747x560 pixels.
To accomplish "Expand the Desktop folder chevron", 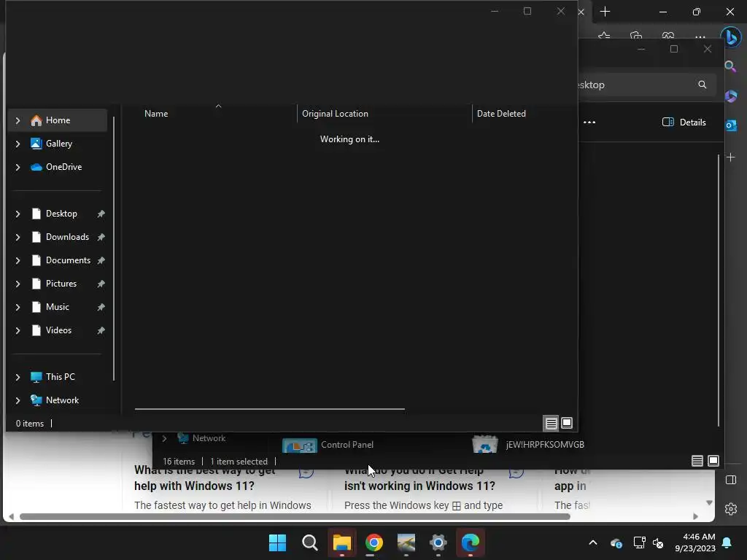I will click(x=18, y=214).
